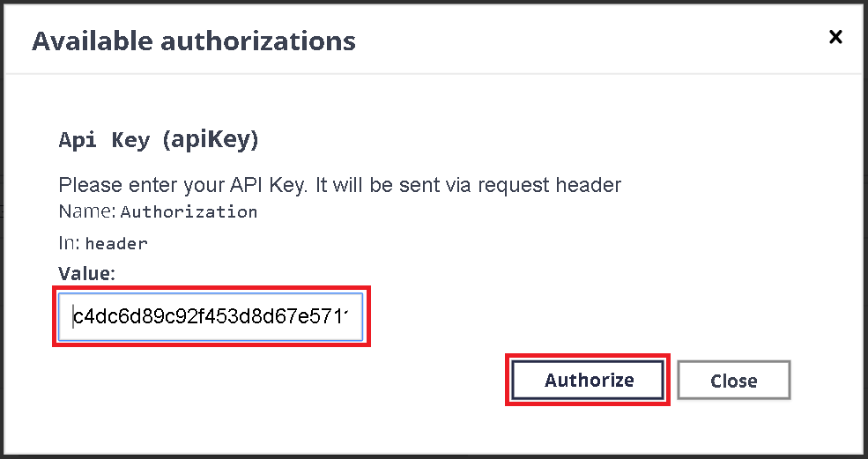Image resolution: width=868 pixels, height=459 pixels.
Task: Click the Authorize button
Action: pos(589,381)
